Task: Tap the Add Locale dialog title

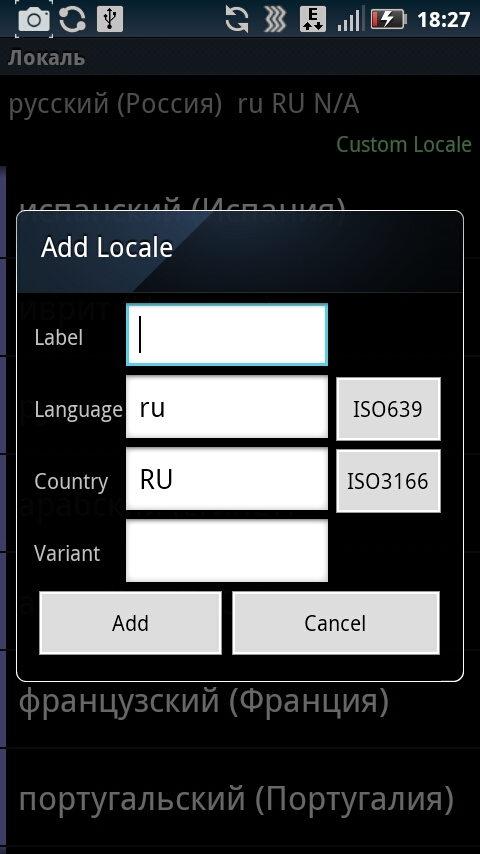Action: (107, 247)
